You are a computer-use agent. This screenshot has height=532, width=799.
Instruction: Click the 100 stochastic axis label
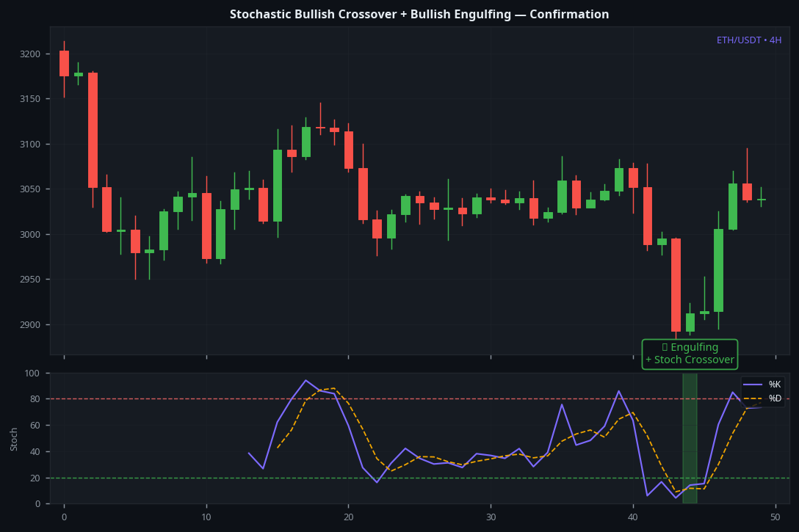pyautogui.click(x=32, y=374)
